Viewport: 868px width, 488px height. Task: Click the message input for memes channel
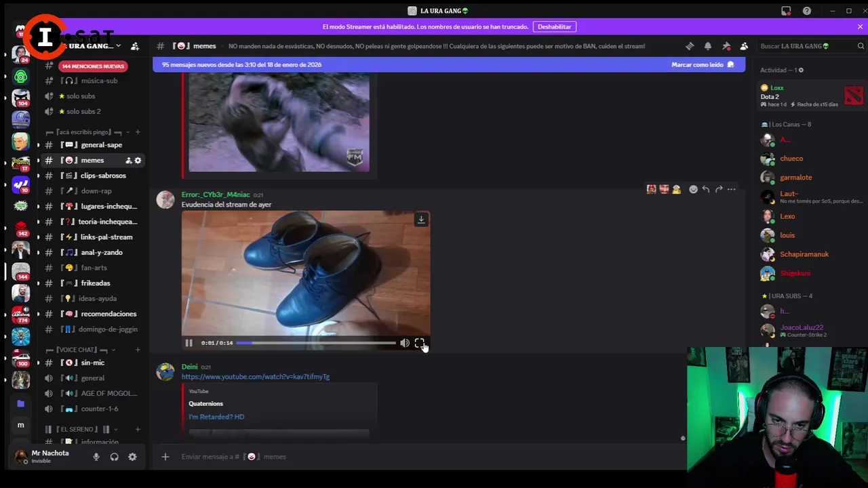point(420,457)
